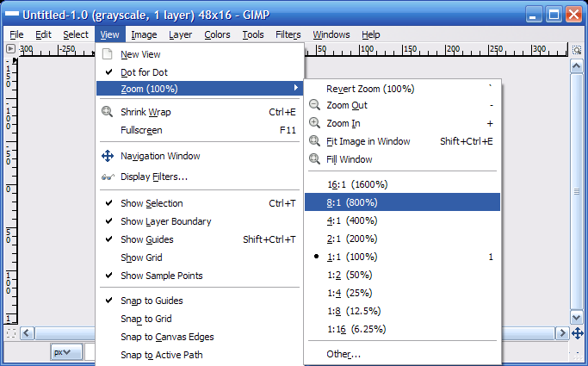The width and height of the screenshot is (588, 366).
Task: Disable Snap to Guides
Action: 200,301
